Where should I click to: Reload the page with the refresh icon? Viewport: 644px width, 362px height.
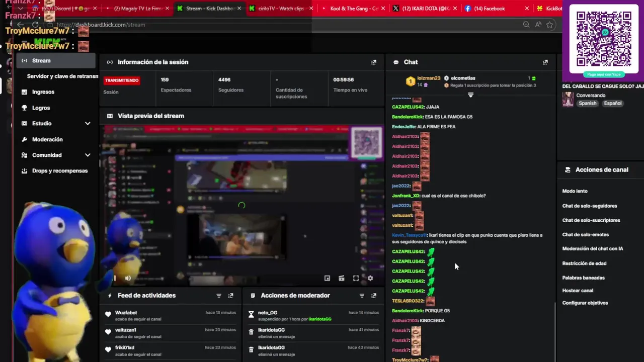pyautogui.click(x=35, y=25)
